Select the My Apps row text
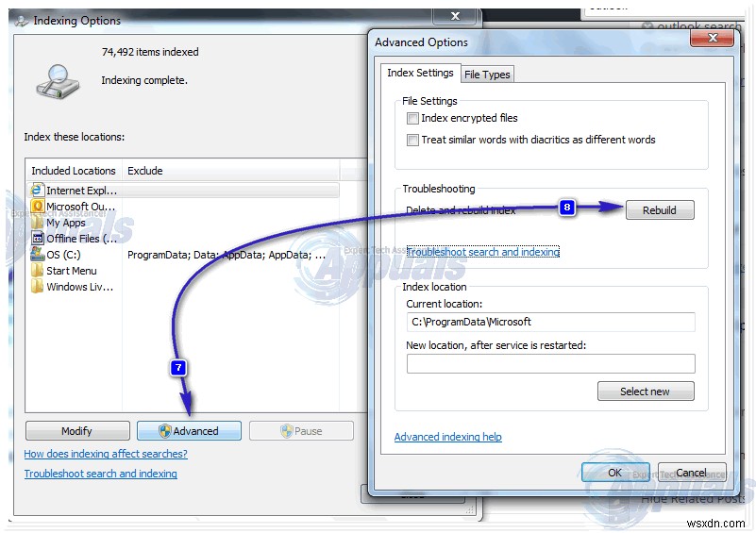756x533 pixels. (x=66, y=223)
